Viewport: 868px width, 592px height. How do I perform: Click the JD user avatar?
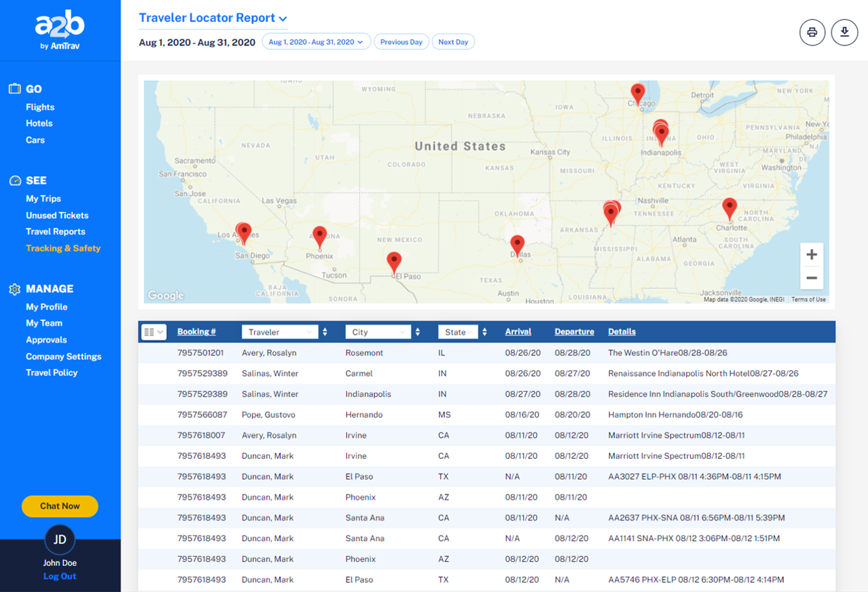(60, 539)
